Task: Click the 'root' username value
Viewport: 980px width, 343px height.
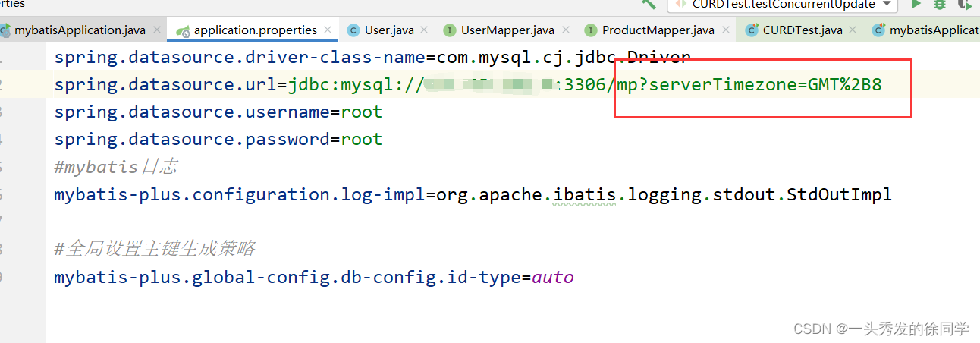Action: (362, 112)
